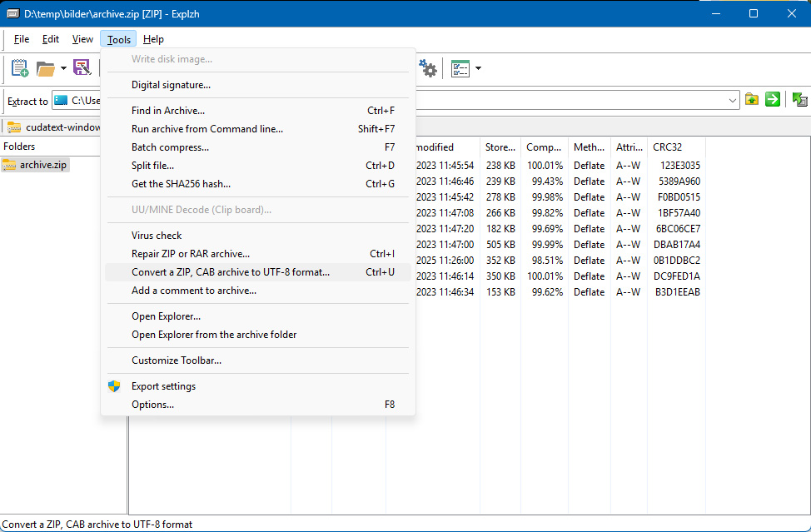Image resolution: width=811 pixels, height=532 pixels.
Task: Click the view mode list icon
Action: [460, 68]
